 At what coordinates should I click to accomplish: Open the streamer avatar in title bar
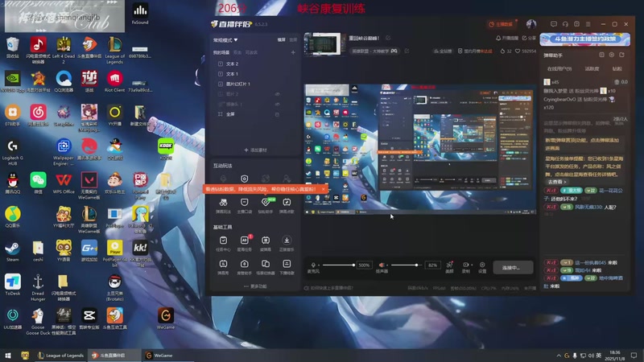[x=531, y=24]
